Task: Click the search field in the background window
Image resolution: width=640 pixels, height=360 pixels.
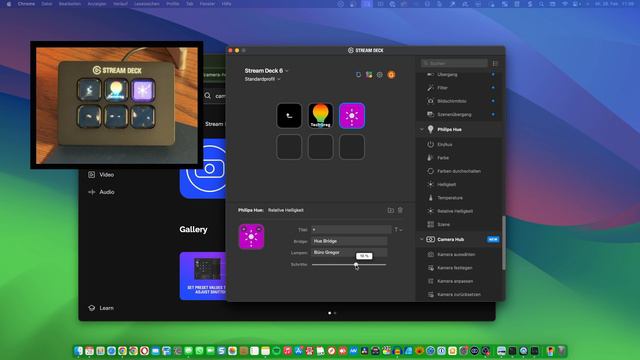Action: (216, 96)
